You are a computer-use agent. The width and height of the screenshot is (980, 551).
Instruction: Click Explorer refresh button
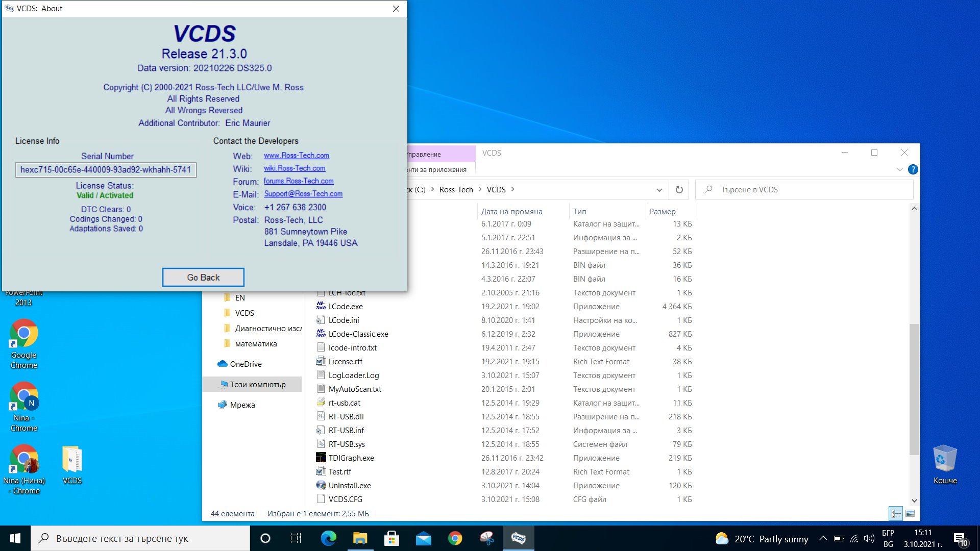click(679, 190)
